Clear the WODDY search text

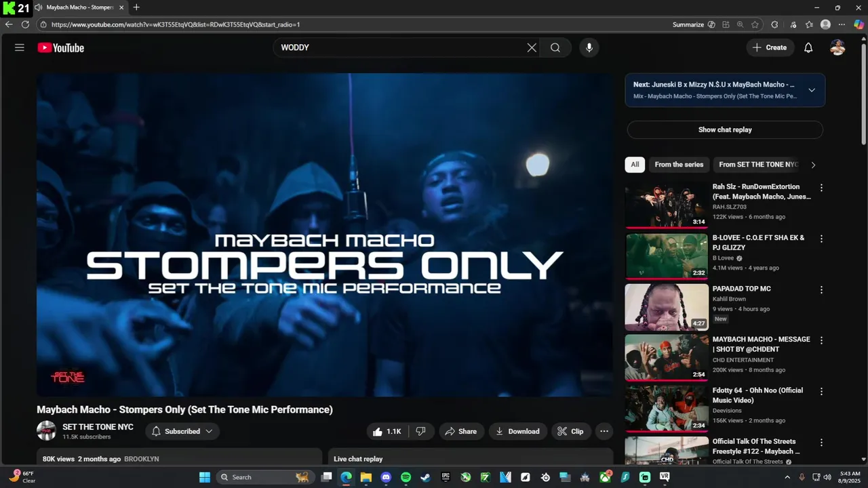(x=532, y=47)
